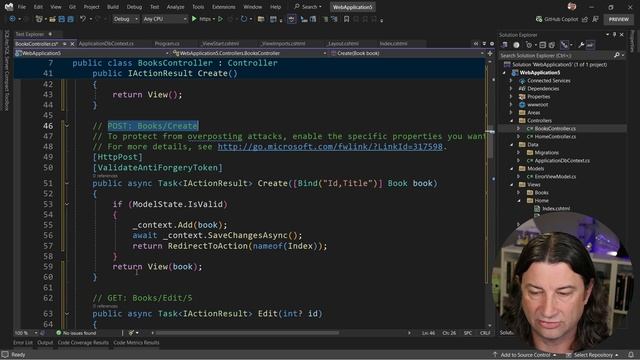This screenshot has width=640, height=360.
Task: Open the Any CPU platform dropdown
Action: click(x=165, y=19)
